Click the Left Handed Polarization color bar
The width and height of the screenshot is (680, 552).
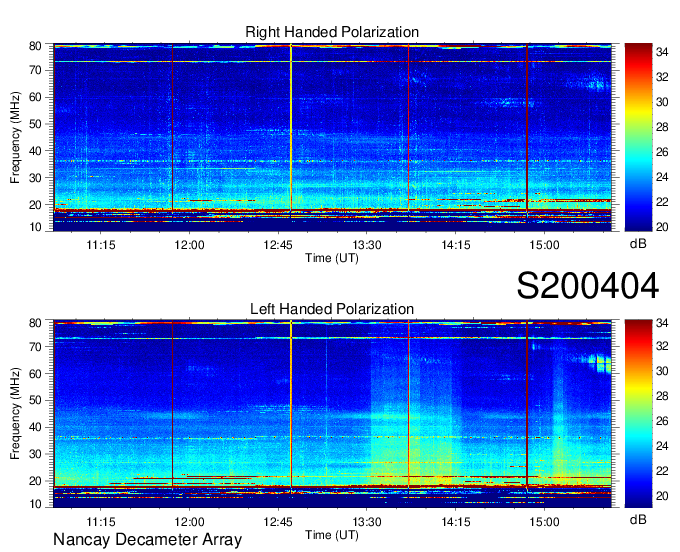click(638, 414)
